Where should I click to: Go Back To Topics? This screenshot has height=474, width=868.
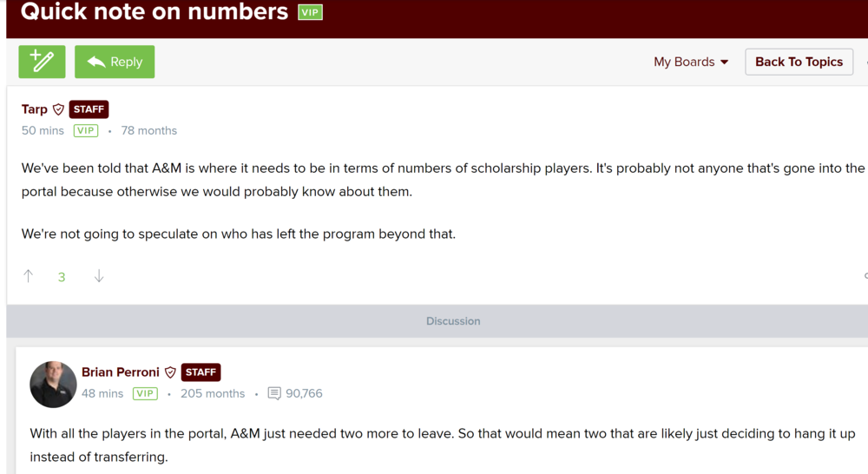click(x=799, y=62)
